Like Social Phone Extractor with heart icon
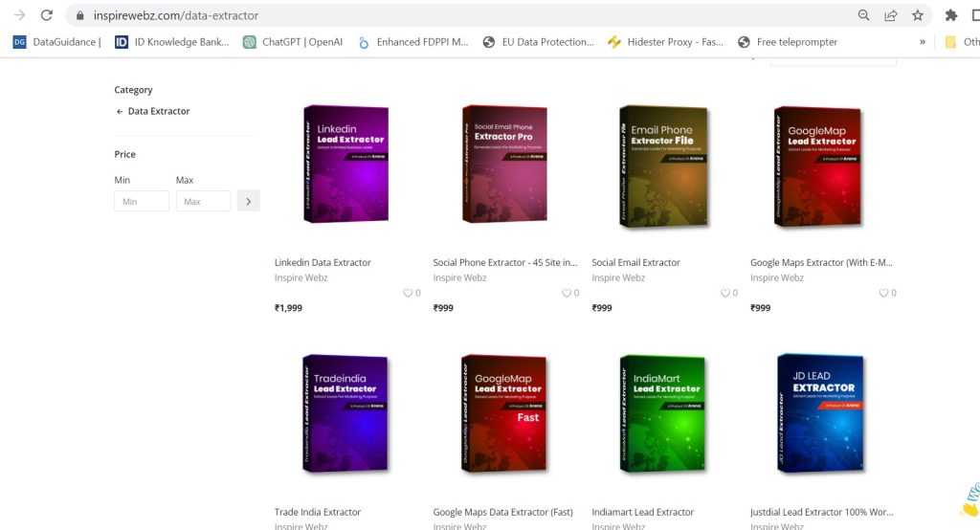Screen dimensions: 980x530 567,293
